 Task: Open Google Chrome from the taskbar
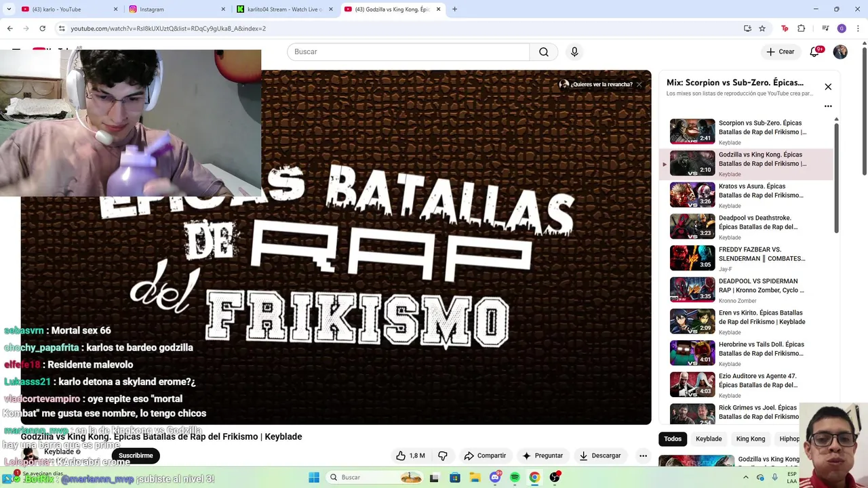(x=534, y=477)
